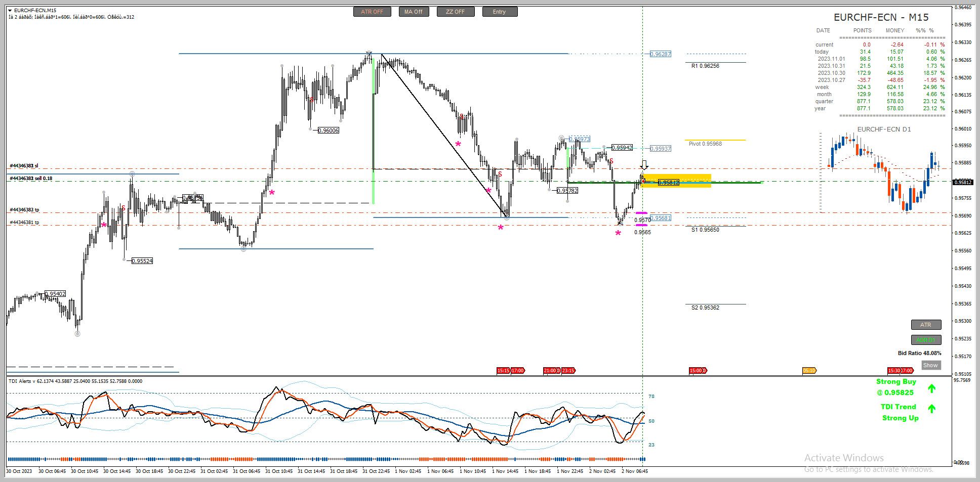Click the Strong Buy @ 0.95825 signal text

pos(896,387)
